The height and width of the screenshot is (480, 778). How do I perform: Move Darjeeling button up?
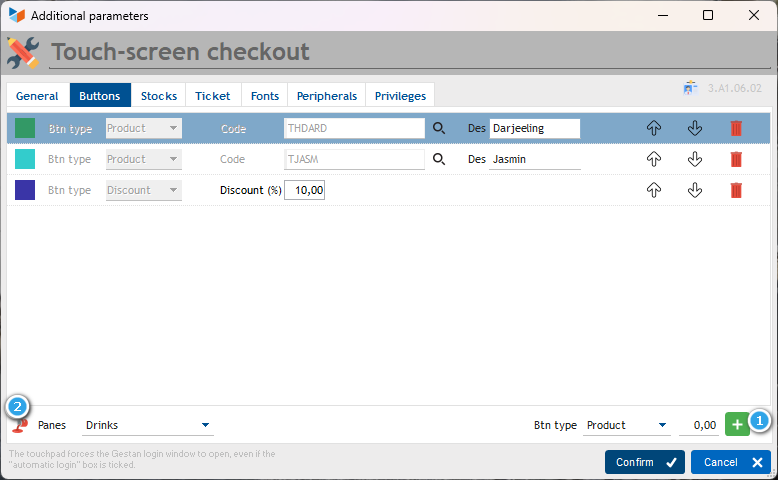[x=654, y=128]
